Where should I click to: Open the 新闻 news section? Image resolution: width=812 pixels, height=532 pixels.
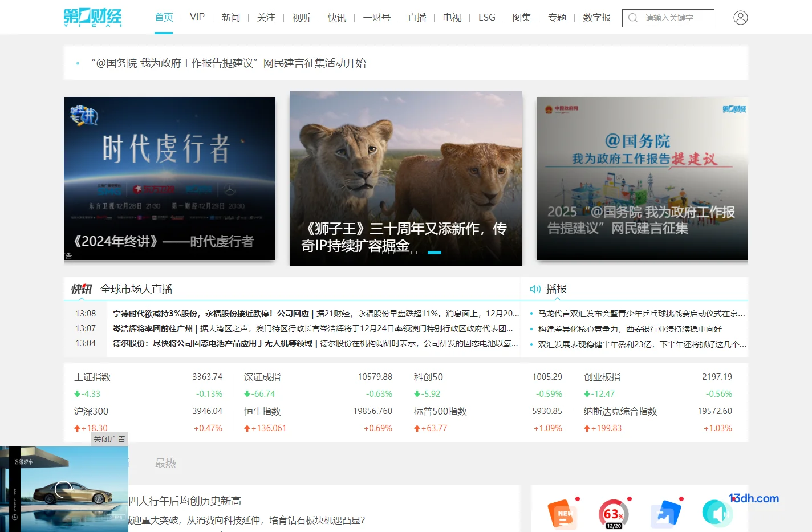click(x=231, y=17)
